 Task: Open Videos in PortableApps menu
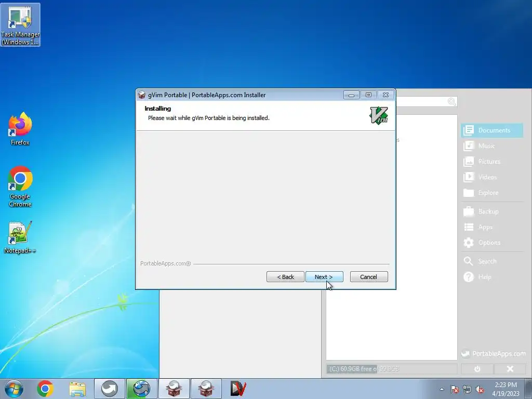tap(491, 177)
